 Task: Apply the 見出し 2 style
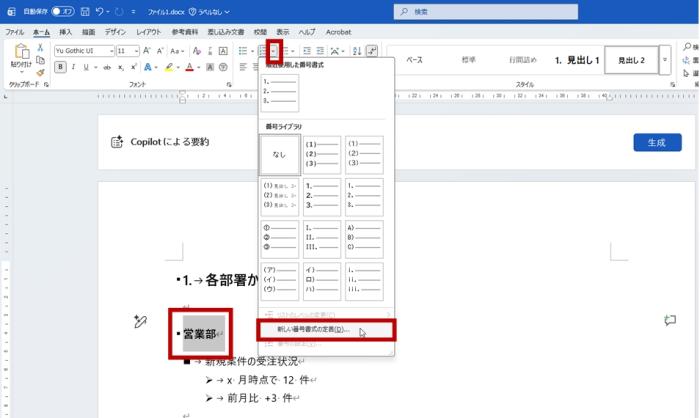(x=631, y=60)
